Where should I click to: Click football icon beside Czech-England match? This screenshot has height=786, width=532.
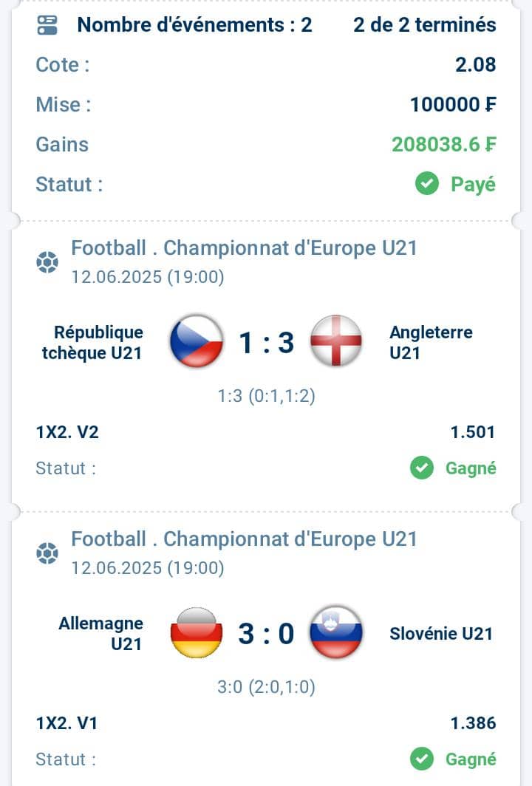tap(47, 262)
